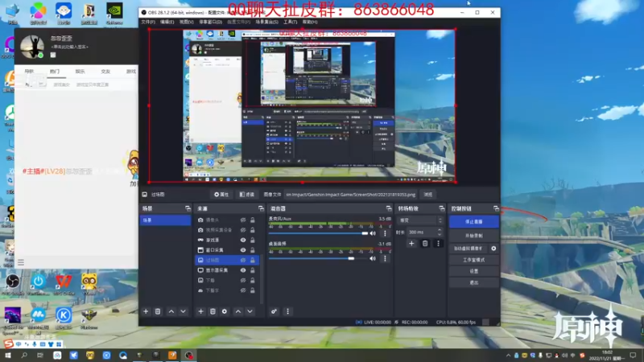
Task: Show the selected image source via eye
Action: pos(243,260)
